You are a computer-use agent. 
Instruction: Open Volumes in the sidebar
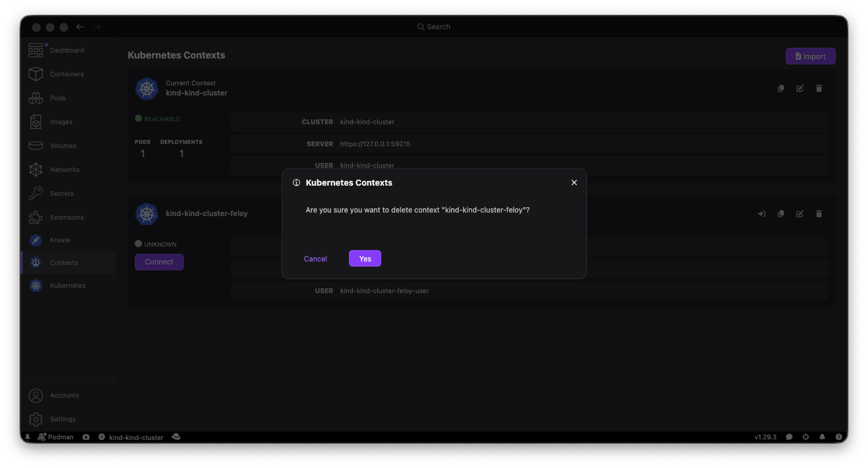click(68, 146)
